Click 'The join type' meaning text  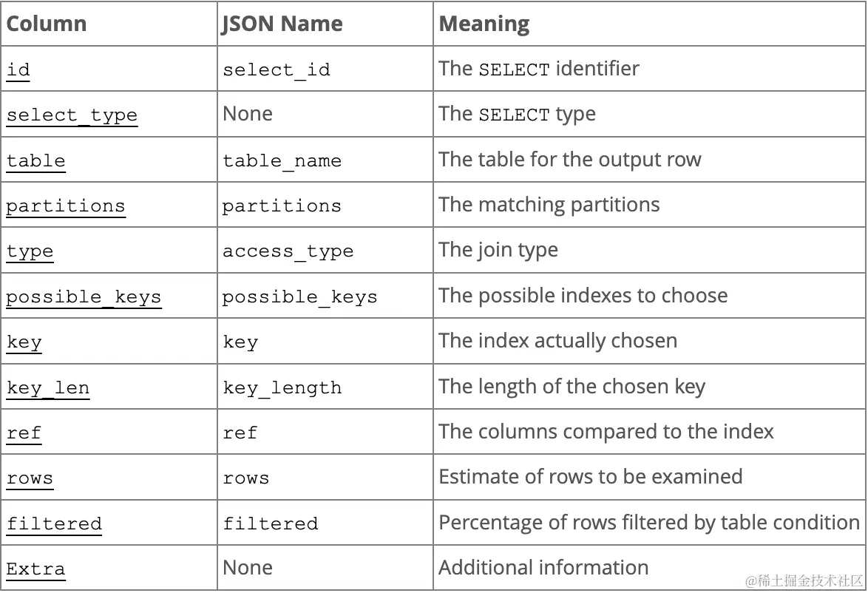point(498,250)
